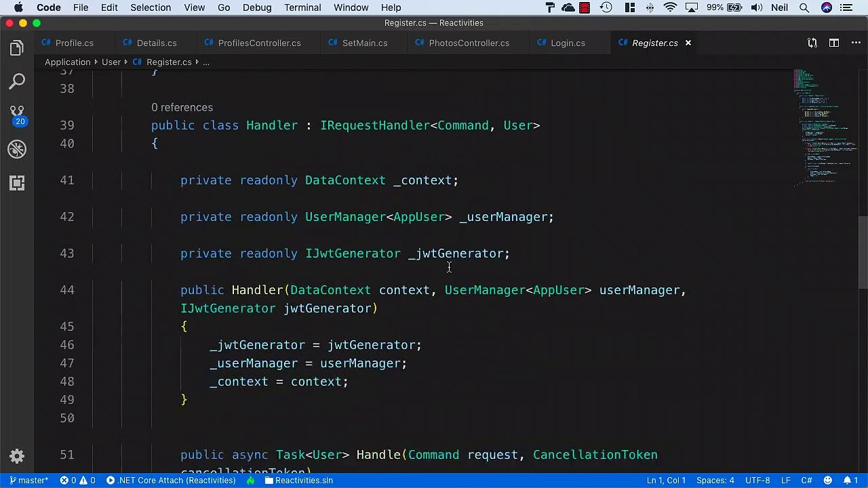Open the Debug view in activity bar
Screen dimensions: 868x488
(x=17, y=149)
